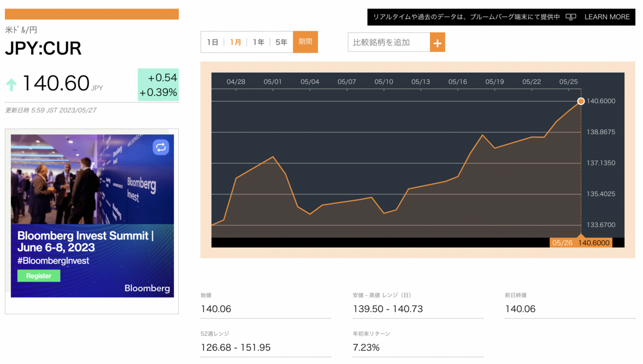
Task: Click the terminal monitor icon beside LEARN MORE
Action: click(x=571, y=17)
